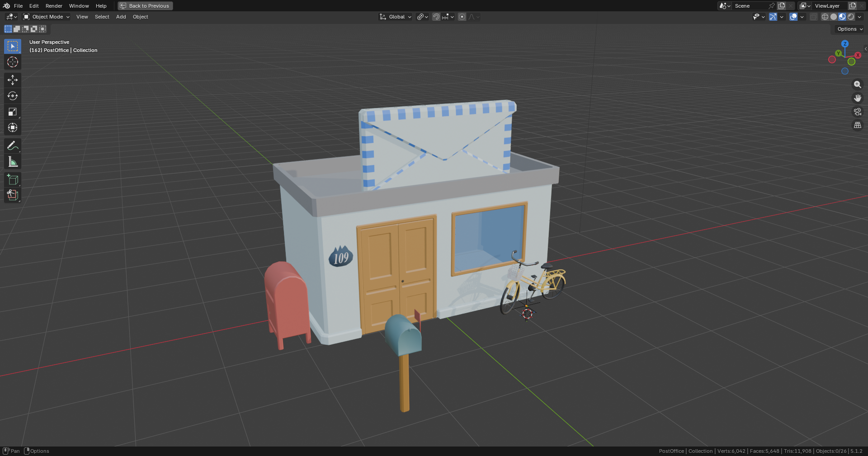Viewport: 868px width, 456px height.
Task: Select the Add Cube tool
Action: pos(13,179)
